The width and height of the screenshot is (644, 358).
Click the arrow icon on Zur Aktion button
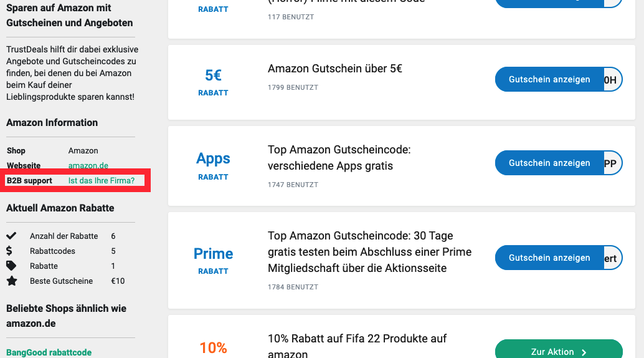point(584,352)
